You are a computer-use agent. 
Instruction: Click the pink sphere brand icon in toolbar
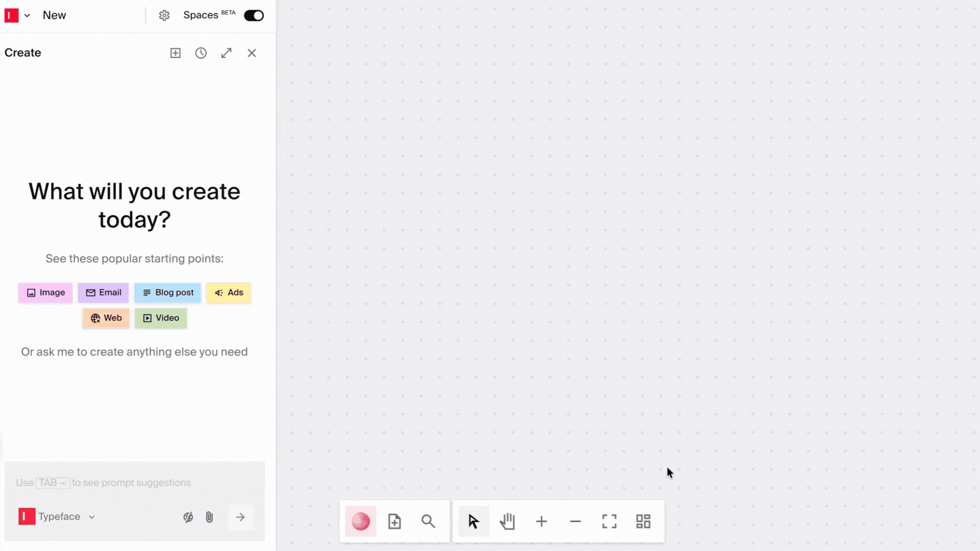(360, 521)
